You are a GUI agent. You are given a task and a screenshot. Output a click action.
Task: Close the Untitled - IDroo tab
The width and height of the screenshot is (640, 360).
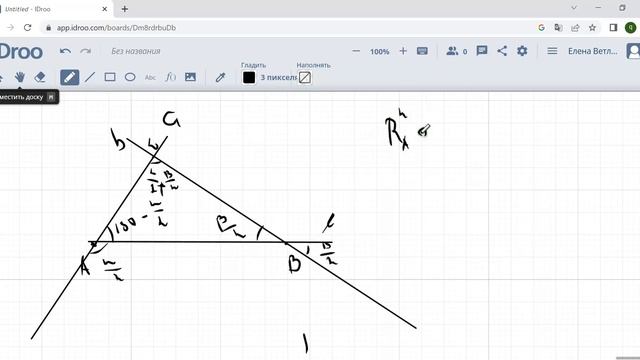(x=104, y=9)
